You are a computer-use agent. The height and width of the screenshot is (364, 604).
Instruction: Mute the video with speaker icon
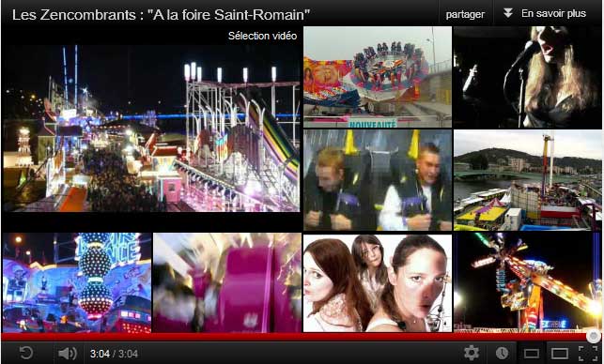(x=67, y=354)
